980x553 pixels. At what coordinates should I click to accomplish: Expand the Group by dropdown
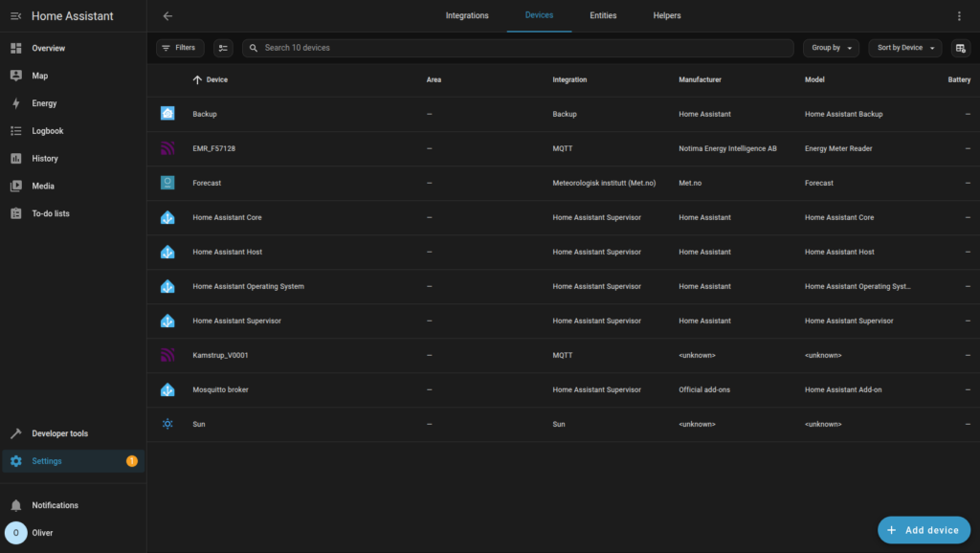831,48
